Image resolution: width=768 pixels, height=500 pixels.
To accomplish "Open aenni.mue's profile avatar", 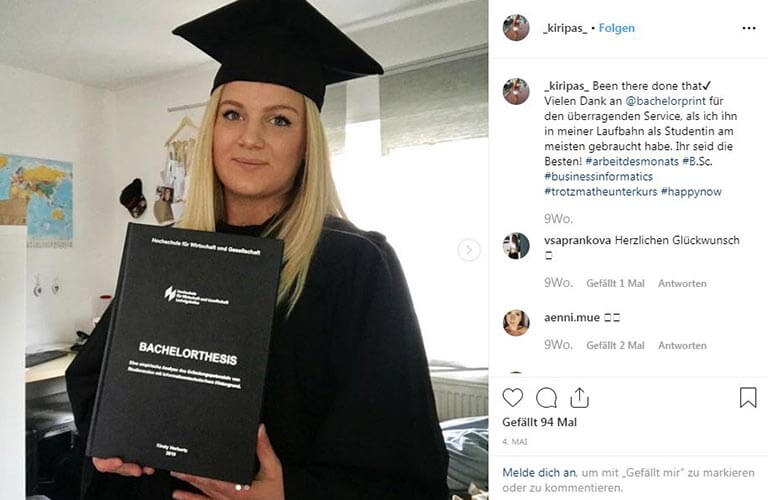I will pyautogui.click(x=516, y=323).
